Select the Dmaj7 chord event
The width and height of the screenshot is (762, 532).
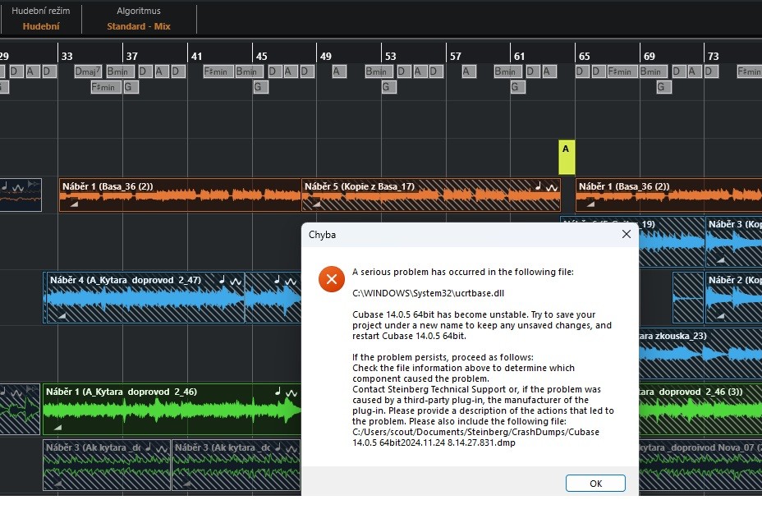click(89, 71)
